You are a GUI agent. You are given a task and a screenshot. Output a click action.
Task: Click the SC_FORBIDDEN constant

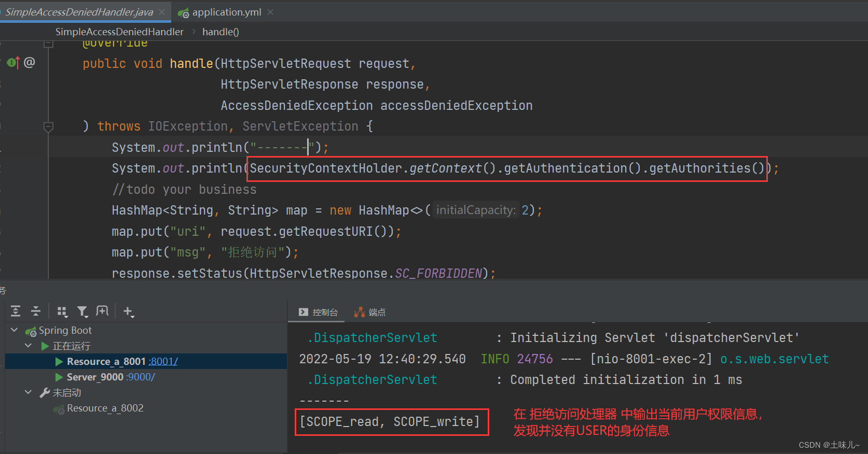[438, 273]
